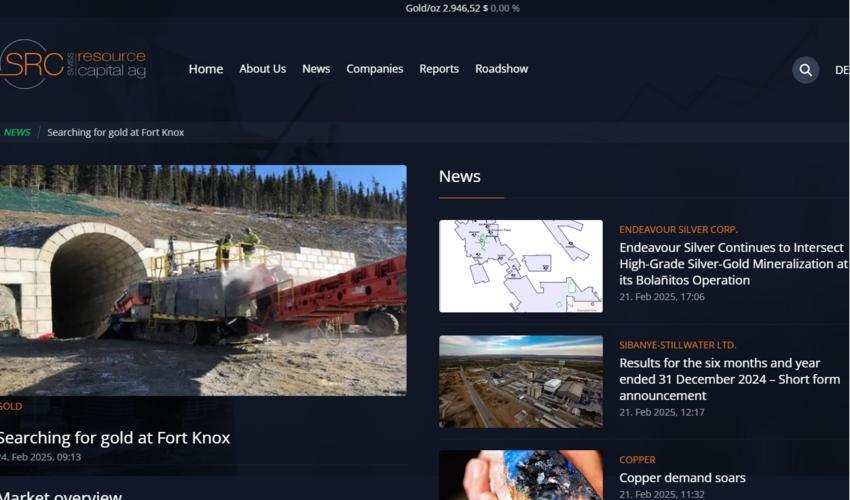Open Endeavour Silver Bolañitos headline

click(x=733, y=264)
